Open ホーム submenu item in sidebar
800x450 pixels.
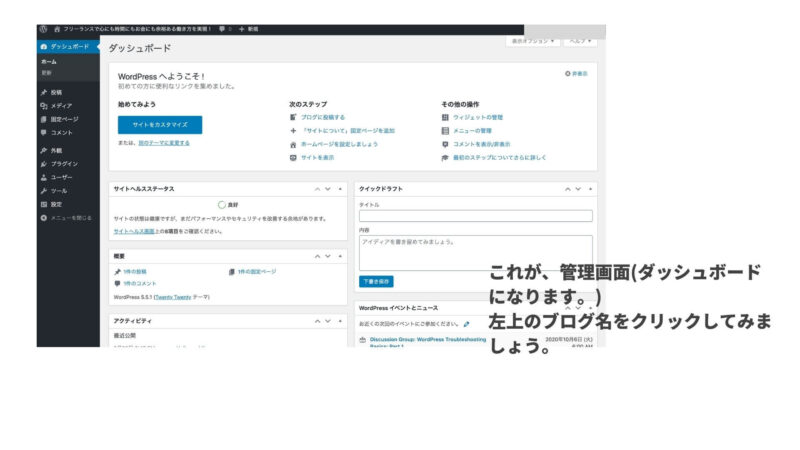49,62
